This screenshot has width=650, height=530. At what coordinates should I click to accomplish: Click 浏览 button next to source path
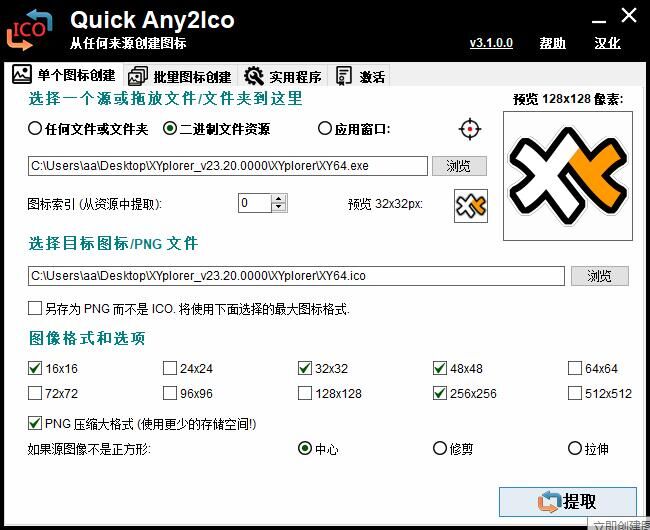[x=459, y=166]
